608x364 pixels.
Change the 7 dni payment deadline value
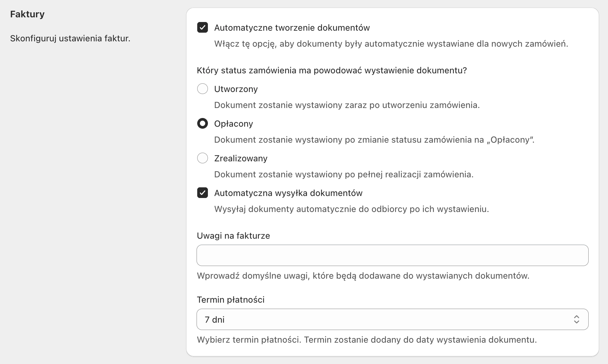click(392, 319)
